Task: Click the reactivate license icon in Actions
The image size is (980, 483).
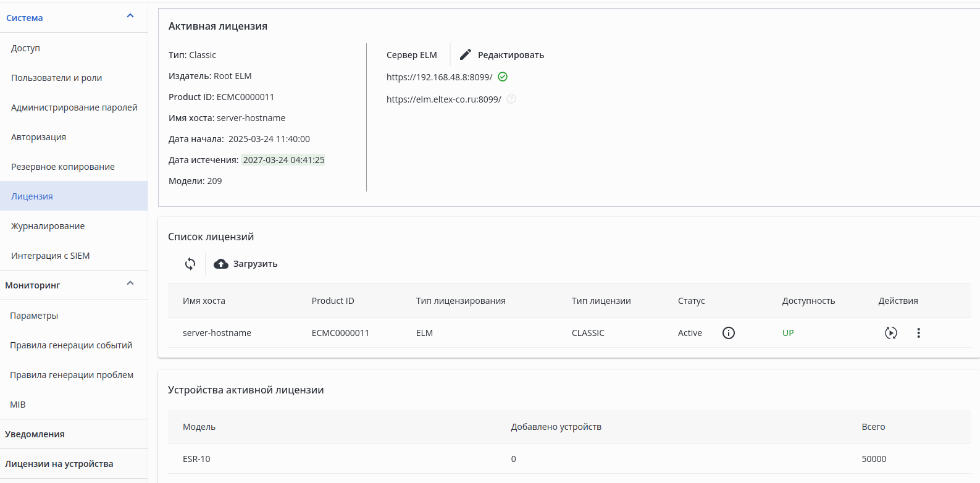Action: click(890, 333)
